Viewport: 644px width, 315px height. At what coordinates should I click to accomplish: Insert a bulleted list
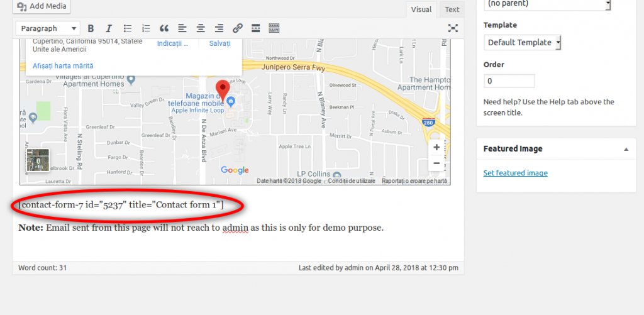pyautogui.click(x=128, y=28)
